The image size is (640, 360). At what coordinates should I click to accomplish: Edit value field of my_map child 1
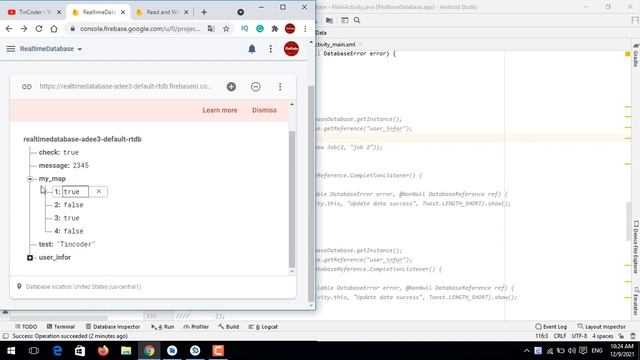[x=75, y=191]
